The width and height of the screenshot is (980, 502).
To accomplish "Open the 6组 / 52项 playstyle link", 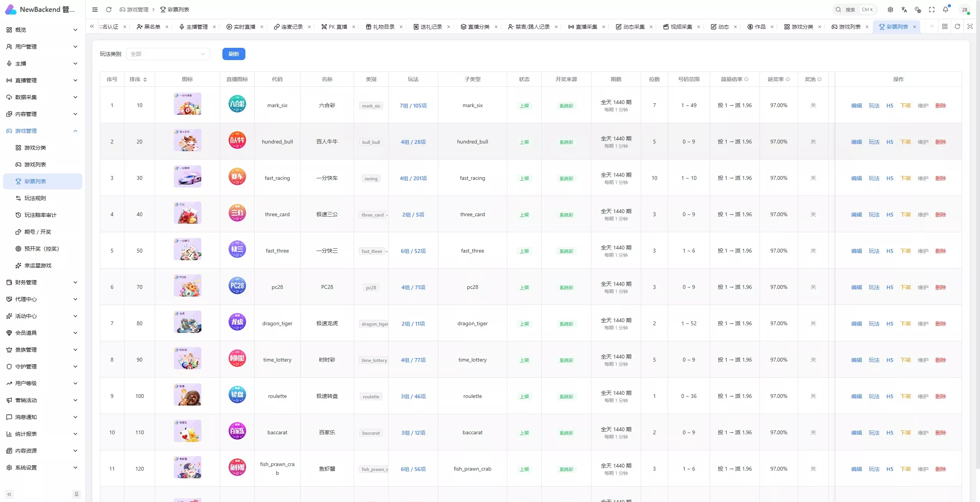I will point(413,251).
